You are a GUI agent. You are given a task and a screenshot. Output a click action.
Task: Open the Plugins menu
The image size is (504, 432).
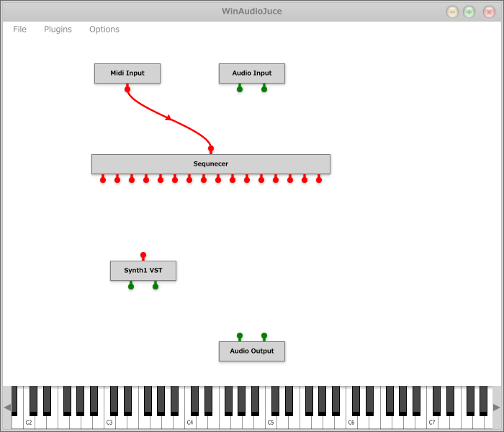pos(58,30)
